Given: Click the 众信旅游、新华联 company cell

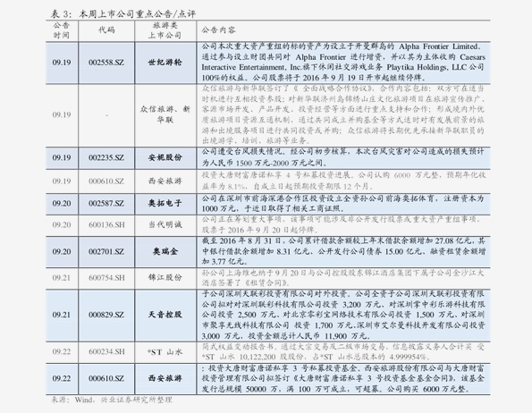Looking at the screenshot, I should (165, 114).
